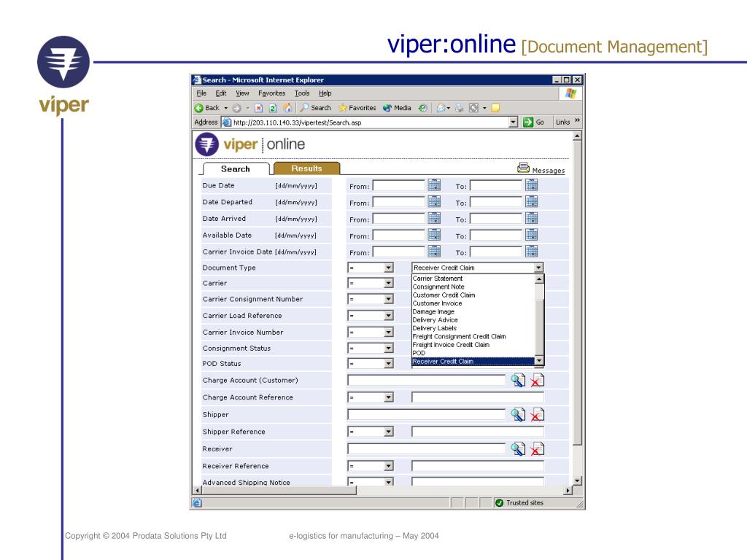Expand Carrier Load Reference operator dropdown

(389, 316)
